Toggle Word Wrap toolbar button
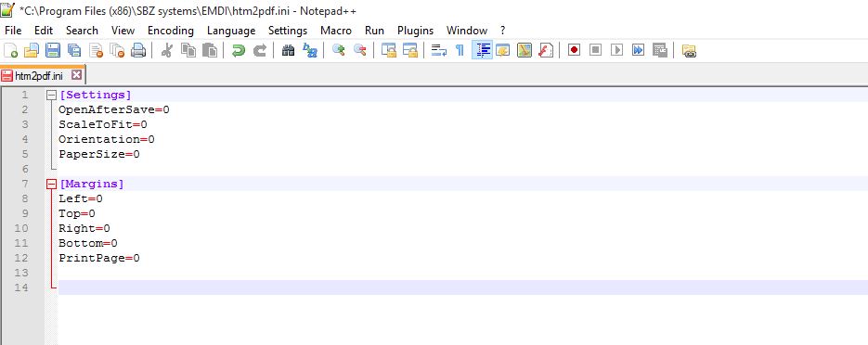Viewport: 868px width, 345px height. (439, 51)
